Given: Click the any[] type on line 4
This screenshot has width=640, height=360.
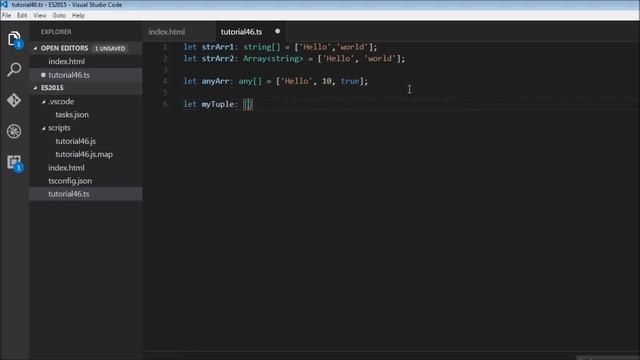Looking at the screenshot, I should pyautogui.click(x=250, y=81).
